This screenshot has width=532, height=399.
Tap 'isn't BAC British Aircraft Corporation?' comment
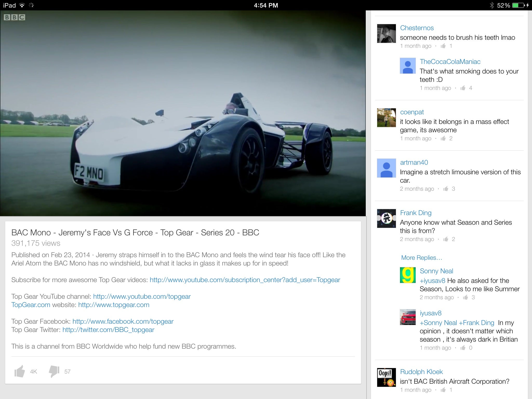(455, 381)
